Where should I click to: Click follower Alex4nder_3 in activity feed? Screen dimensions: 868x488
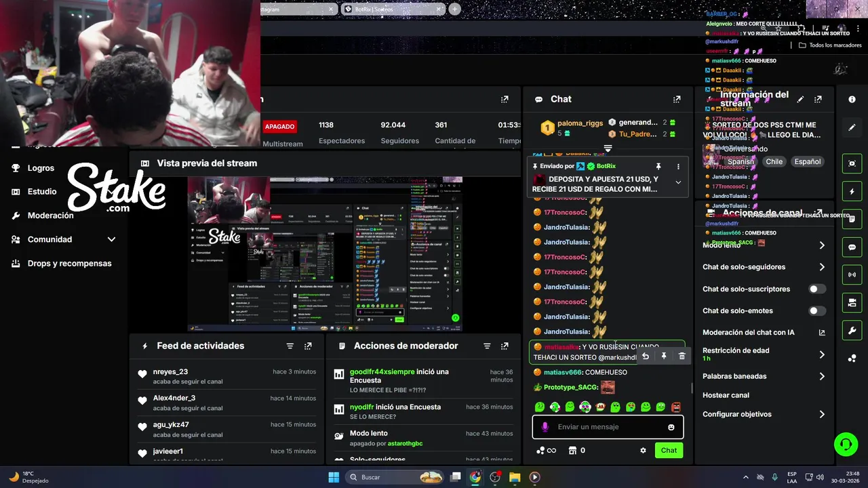(x=174, y=398)
